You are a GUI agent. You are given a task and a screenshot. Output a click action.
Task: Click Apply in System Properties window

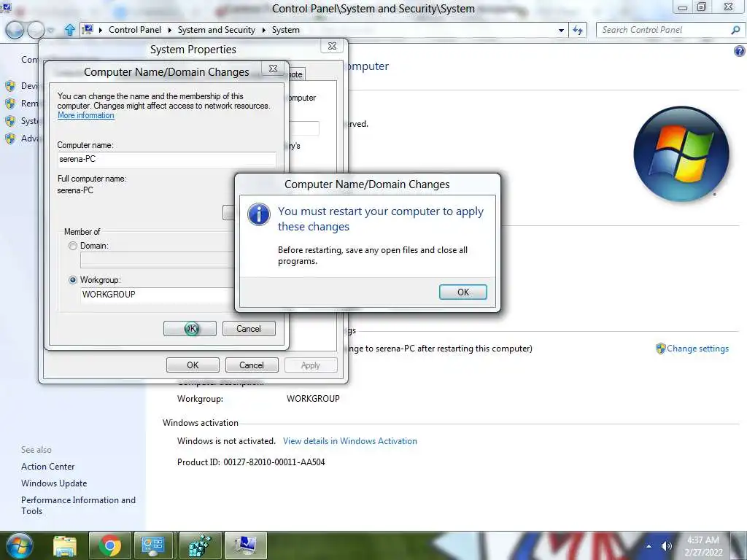(x=311, y=365)
